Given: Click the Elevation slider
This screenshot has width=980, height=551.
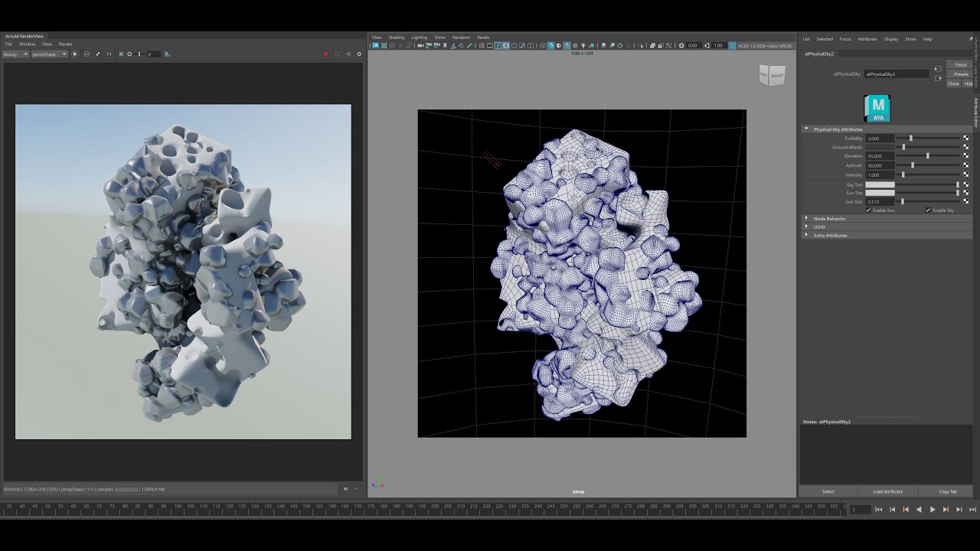Looking at the screenshot, I should (x=929, y=156).
